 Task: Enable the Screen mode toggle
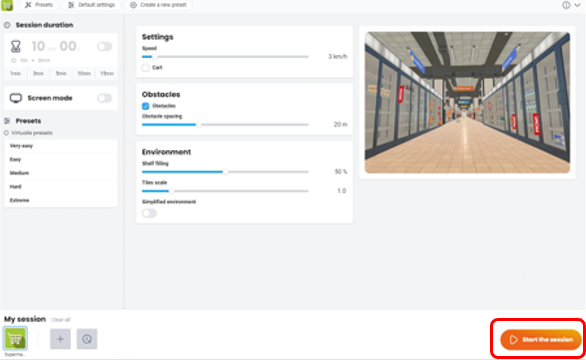(x=104, y=98)
